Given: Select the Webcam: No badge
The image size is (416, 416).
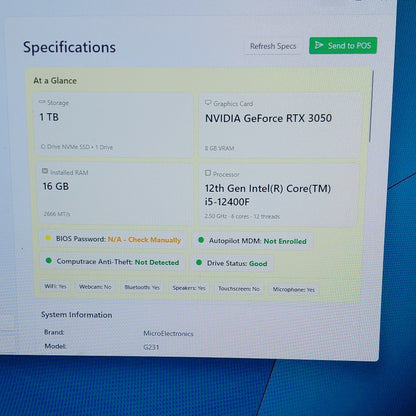Looking at the screenshot, I should click(95, 287).
